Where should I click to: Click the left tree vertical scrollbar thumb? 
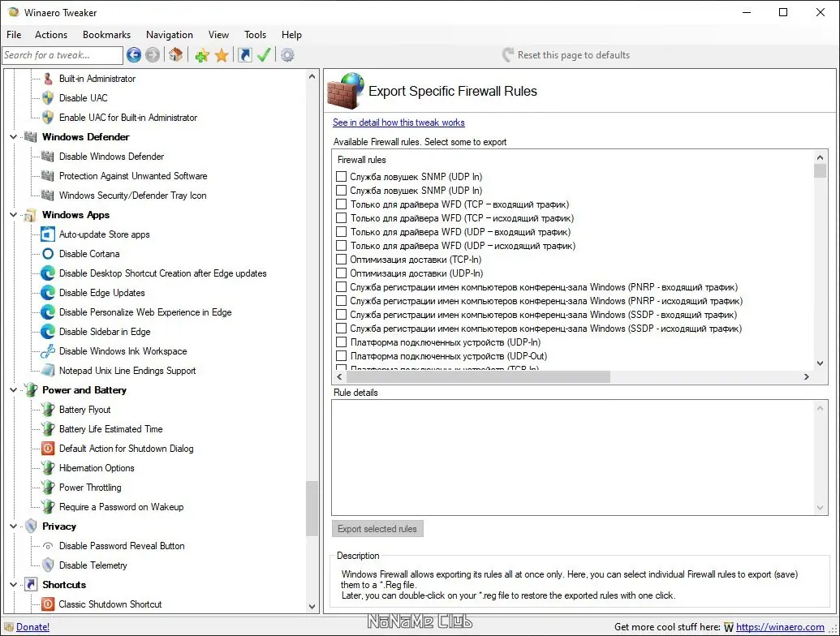click(312, 509)
